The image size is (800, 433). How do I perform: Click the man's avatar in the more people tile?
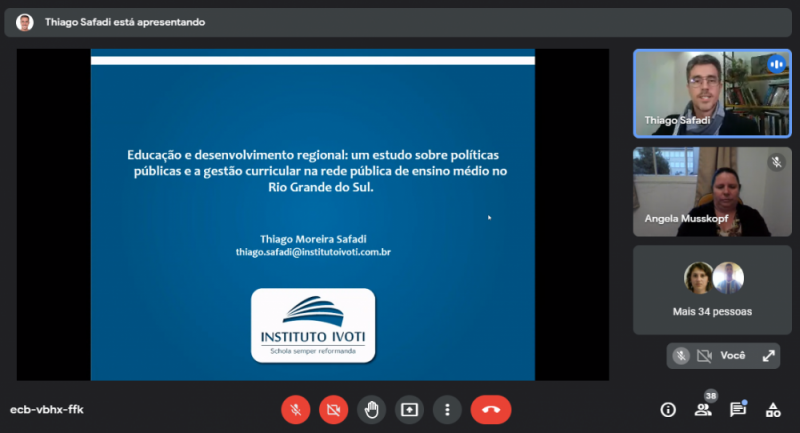click(x=728, y=278)
